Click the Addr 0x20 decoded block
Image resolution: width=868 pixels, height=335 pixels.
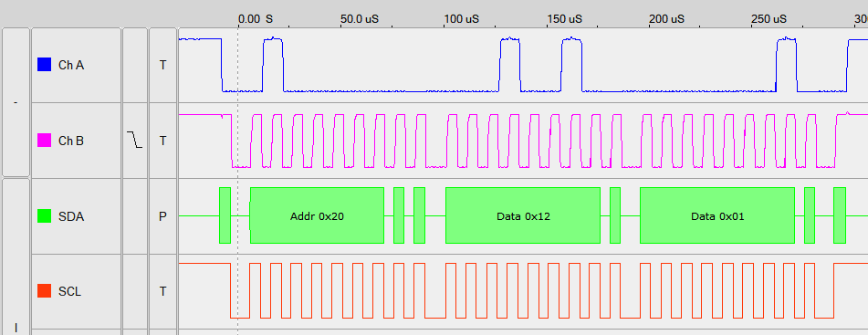[x=317, y=215]
